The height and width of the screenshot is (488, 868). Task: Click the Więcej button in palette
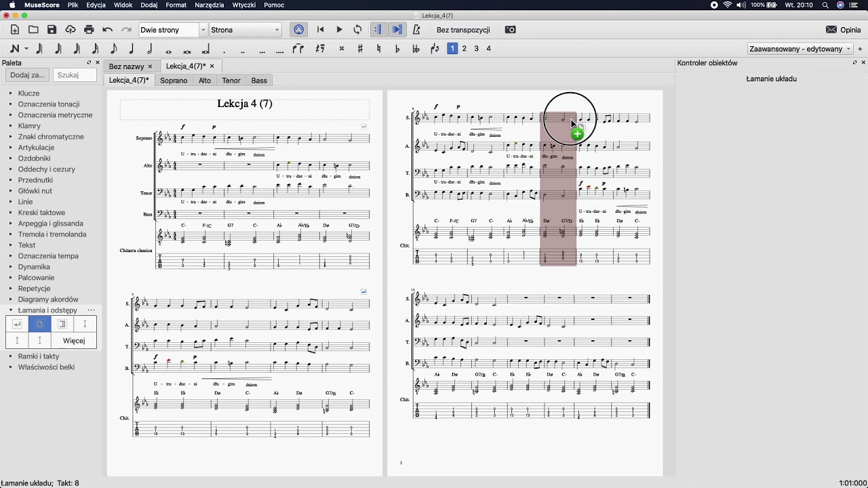(x=74, y=340)
